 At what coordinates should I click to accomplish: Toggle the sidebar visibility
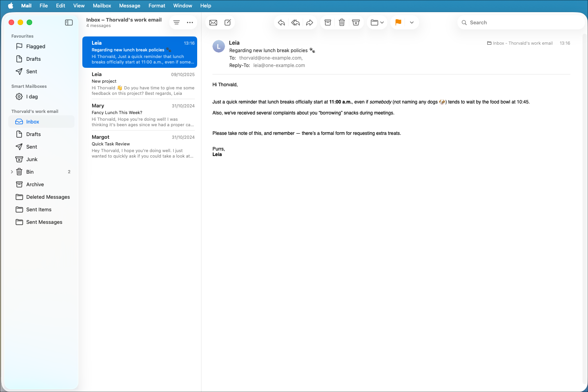tap(69, 22)
